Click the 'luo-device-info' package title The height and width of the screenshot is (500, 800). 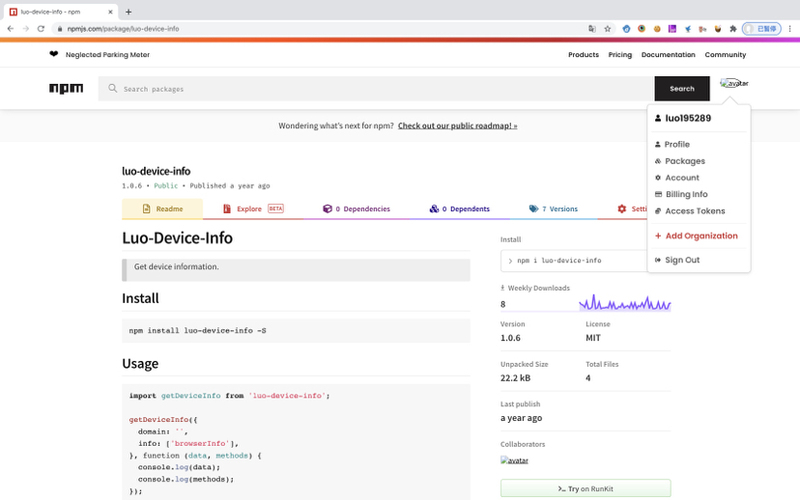point(156,171)
